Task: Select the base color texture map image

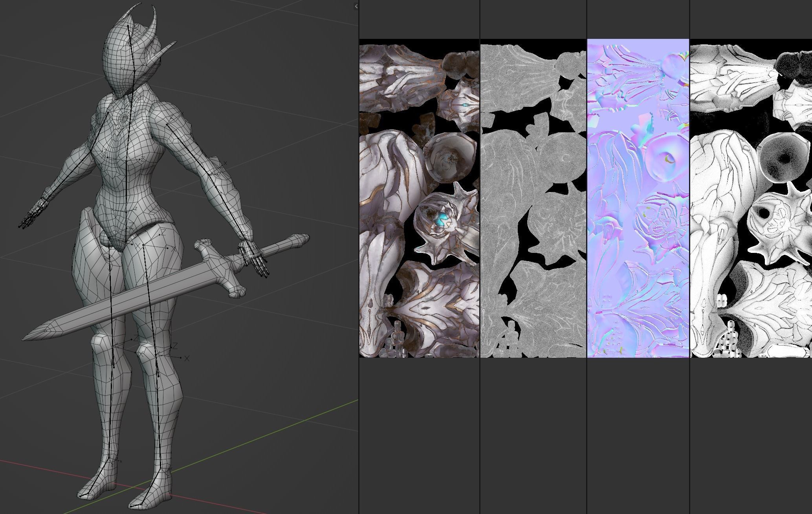Action: point(419,198)
